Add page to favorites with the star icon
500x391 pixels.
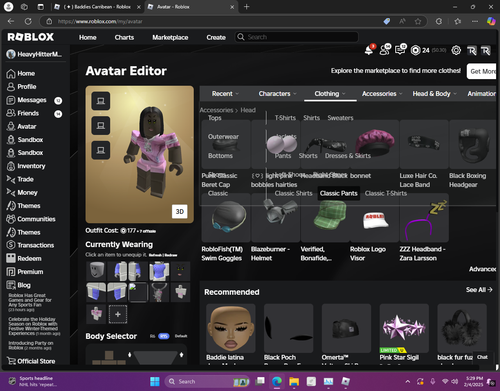click(x=418, y=21)
